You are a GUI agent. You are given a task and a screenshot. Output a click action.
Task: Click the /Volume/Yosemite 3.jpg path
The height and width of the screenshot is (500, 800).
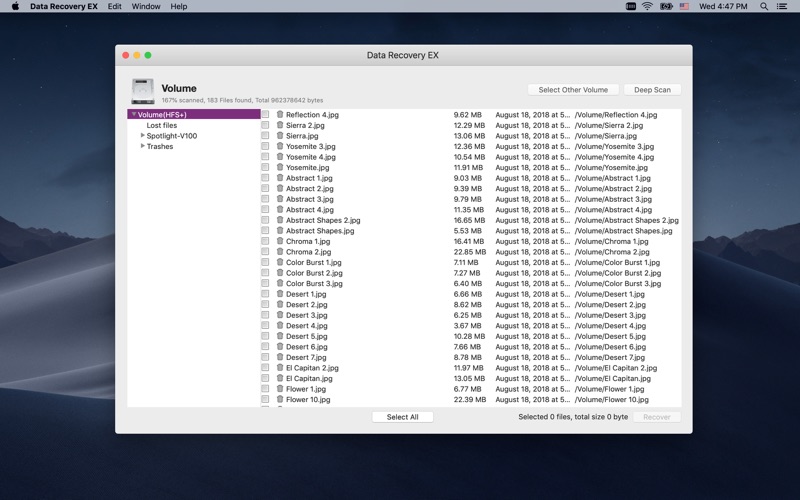pos(614,146)
